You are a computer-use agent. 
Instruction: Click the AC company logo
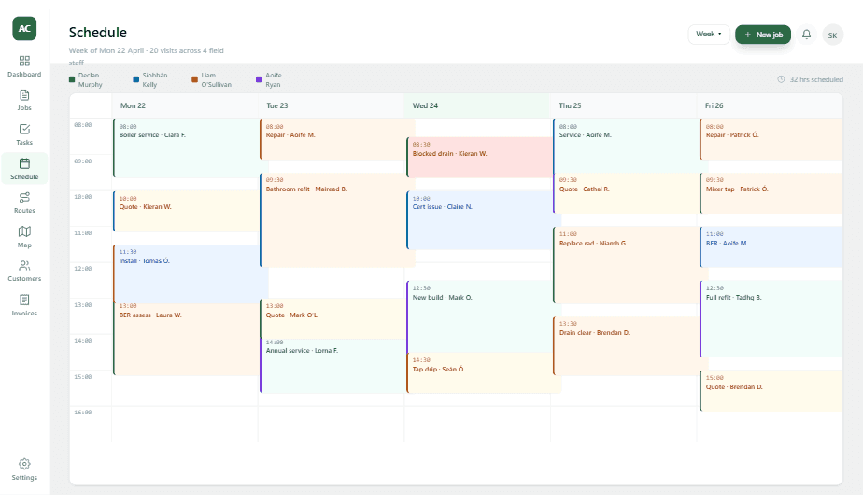point(24,29)
